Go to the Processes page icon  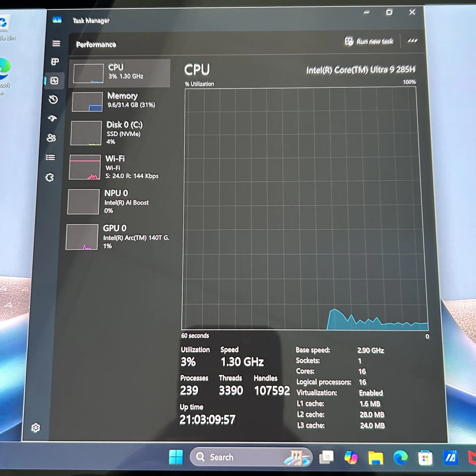point(55,61)
